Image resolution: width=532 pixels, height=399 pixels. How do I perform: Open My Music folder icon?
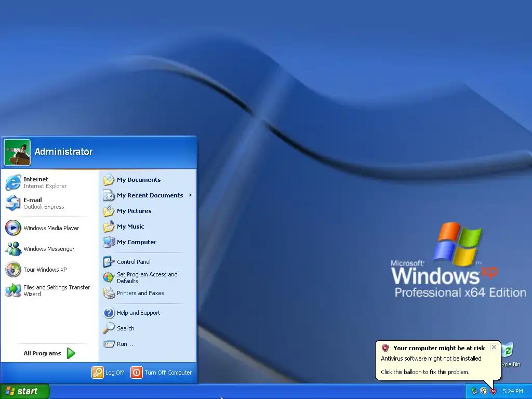point(109,227)
